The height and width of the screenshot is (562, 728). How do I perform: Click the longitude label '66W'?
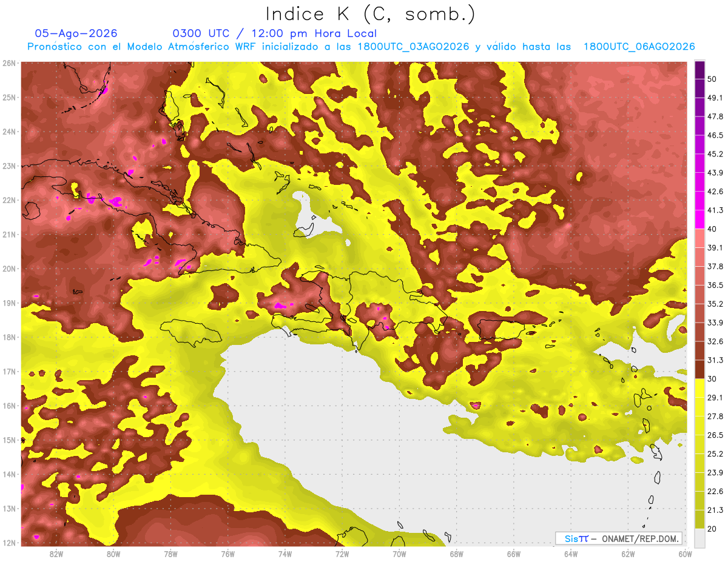point(514,554)
